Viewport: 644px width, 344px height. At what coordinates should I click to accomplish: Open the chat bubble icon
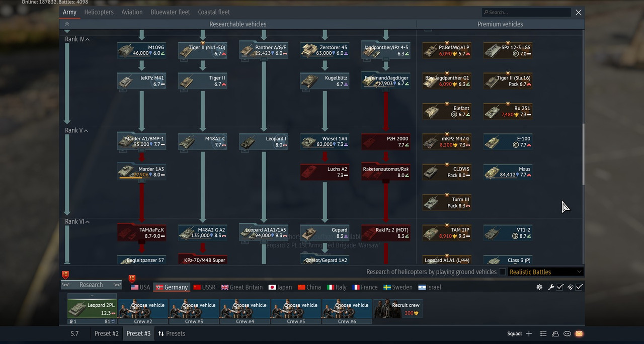point(567,333)
